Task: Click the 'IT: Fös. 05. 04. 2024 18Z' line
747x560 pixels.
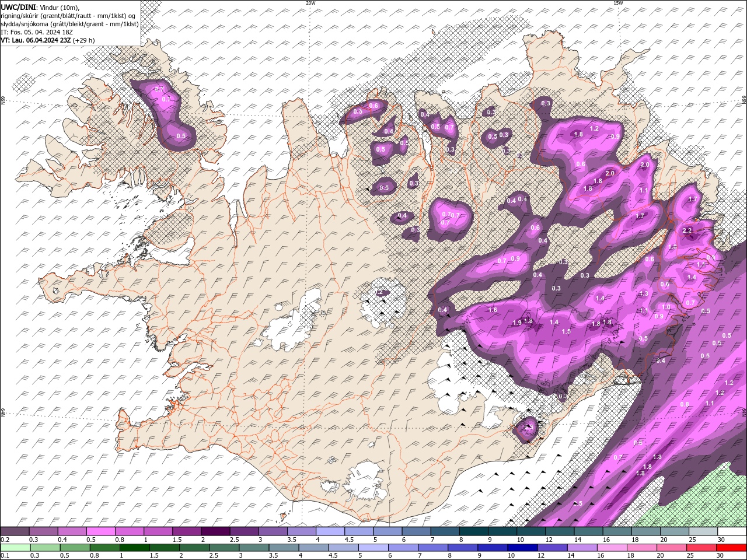Action: [36, 32]
